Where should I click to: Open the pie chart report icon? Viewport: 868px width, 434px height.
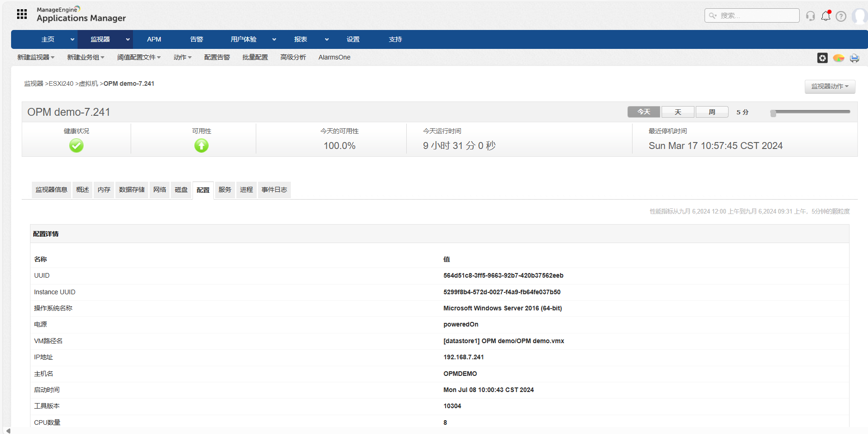coord(838,58)
